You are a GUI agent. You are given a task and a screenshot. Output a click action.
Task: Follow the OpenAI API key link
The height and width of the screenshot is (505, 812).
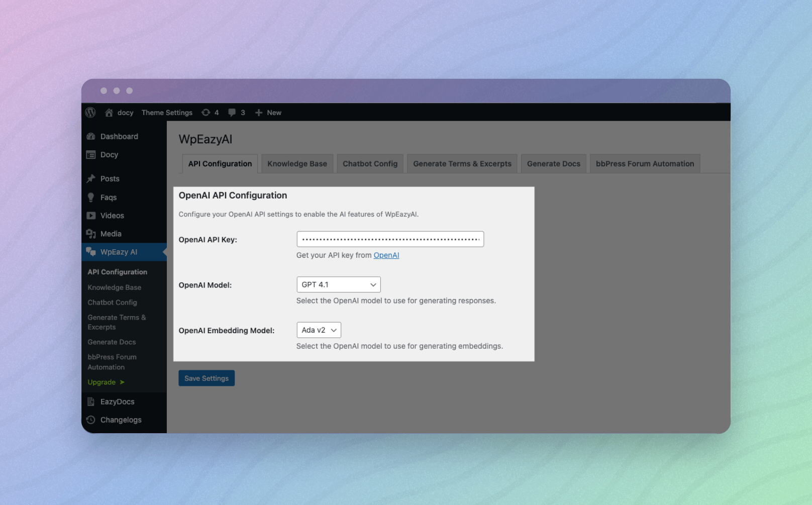click(x=386, y=255)
